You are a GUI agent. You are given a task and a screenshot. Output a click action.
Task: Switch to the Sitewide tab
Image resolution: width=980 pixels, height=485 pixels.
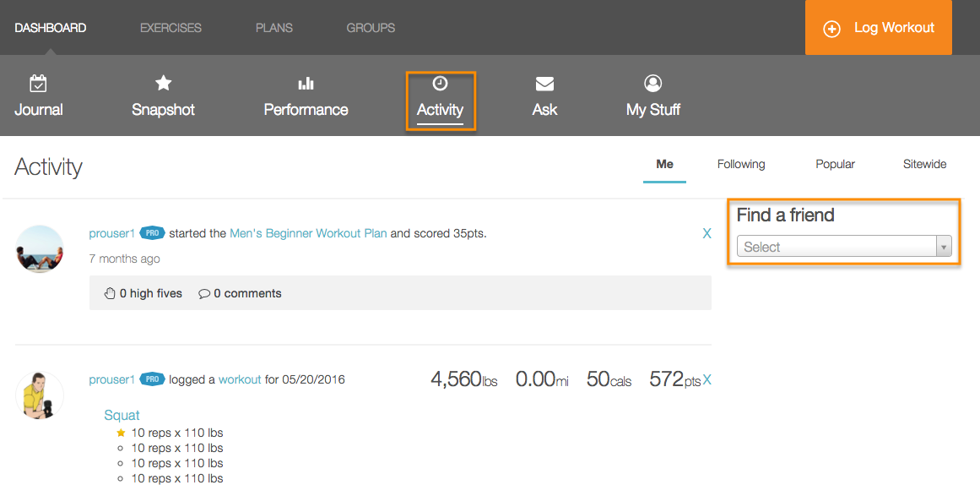click(924, 164)
